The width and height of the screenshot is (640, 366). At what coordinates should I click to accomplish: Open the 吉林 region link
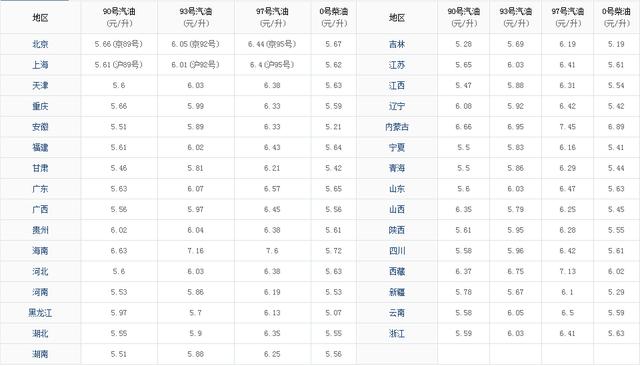click(x=397, y=44)
